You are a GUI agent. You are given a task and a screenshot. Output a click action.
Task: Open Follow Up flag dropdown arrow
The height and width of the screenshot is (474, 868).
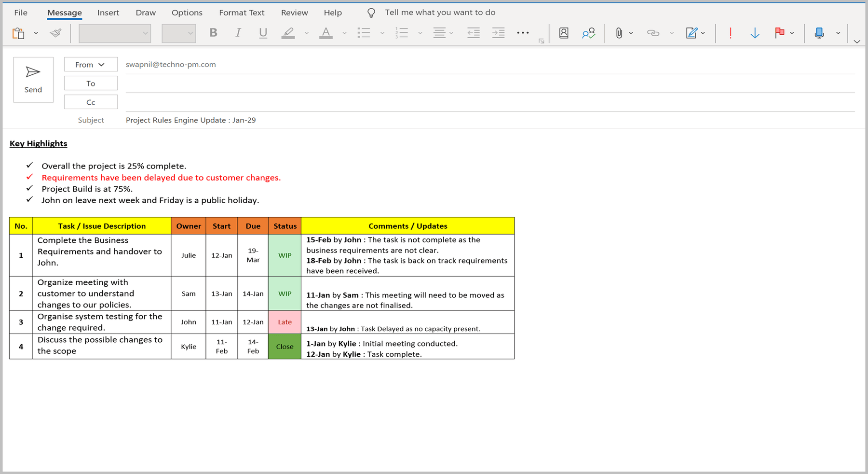click(792, 33)
